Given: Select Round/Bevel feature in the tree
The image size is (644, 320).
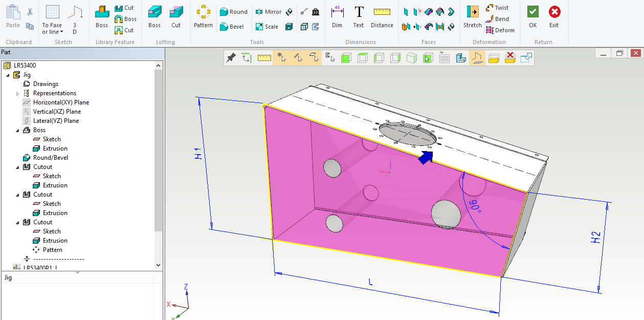Looking at the screenshot, I should [x=50, y=158].
